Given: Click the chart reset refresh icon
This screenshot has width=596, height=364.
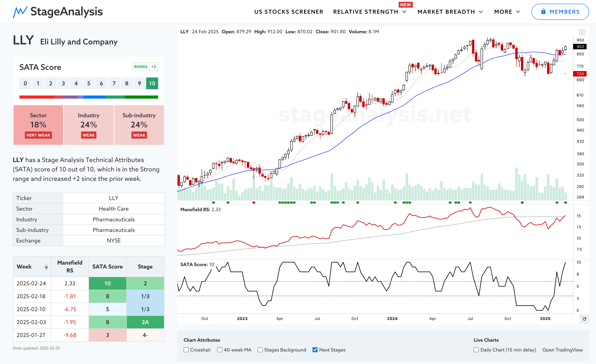Looking at the screenshot, I should click(584, 319).
